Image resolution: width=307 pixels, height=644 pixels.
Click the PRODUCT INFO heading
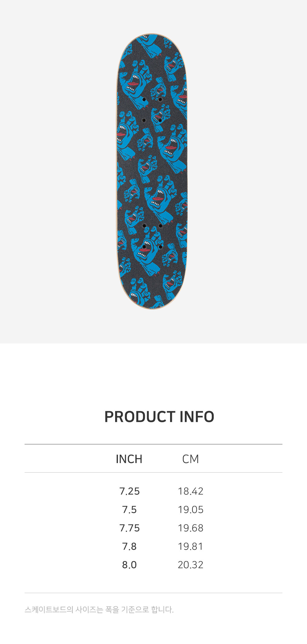159,416
